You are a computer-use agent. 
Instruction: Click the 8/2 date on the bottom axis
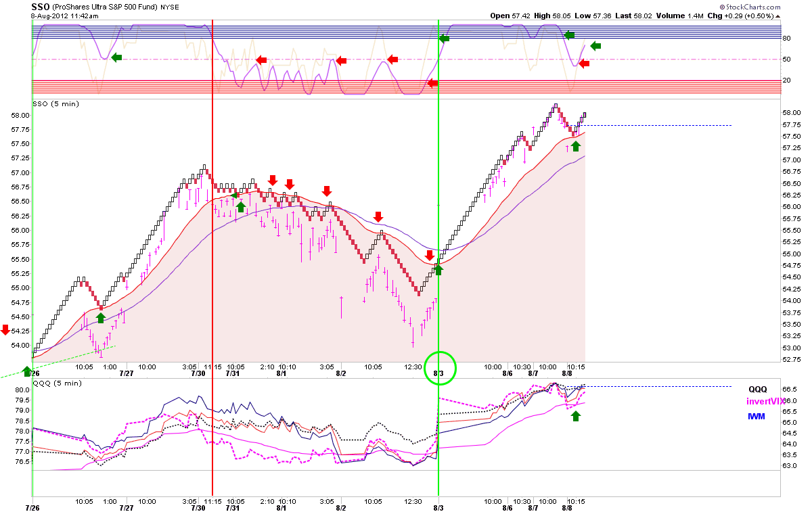tap(341, 507)
